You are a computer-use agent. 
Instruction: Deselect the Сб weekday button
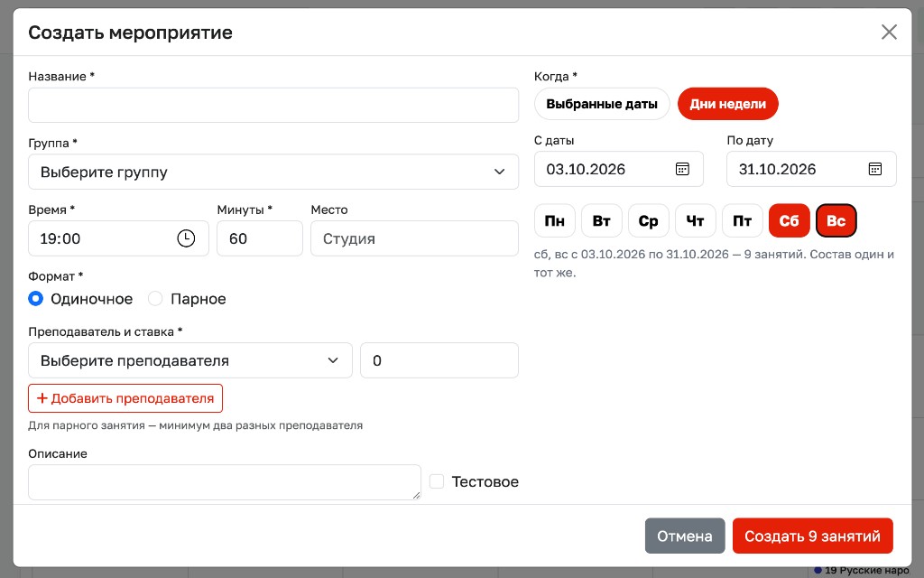pos(789,220)
